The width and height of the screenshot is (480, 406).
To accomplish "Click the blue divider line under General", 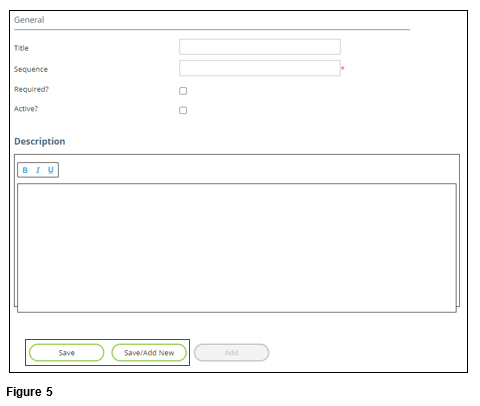I will (212, 30).
